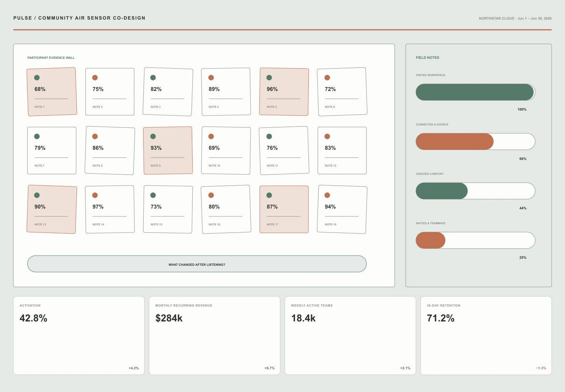The width and height of the screenshot is (565, 392).
Task: Click the +8.7% revenue change value
Action: [x=270, y=368]
